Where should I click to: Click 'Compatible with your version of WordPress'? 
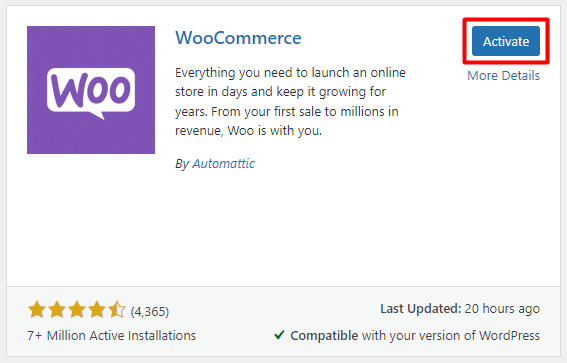[415, 336]
